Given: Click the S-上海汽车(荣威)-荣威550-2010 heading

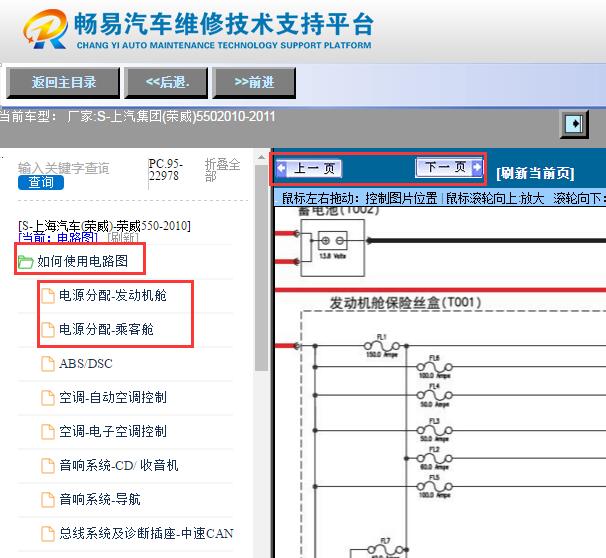Looking at the screenshot, I should point(104,226).
